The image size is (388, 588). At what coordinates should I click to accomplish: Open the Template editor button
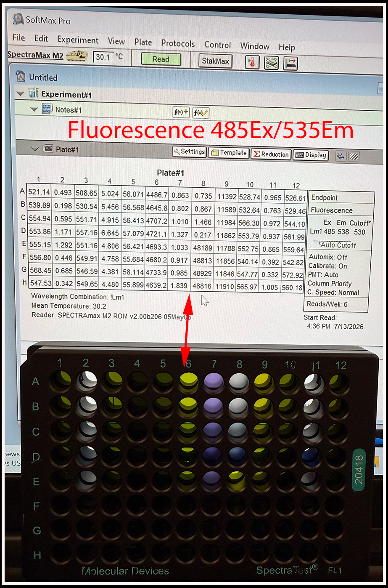point(229,153)
